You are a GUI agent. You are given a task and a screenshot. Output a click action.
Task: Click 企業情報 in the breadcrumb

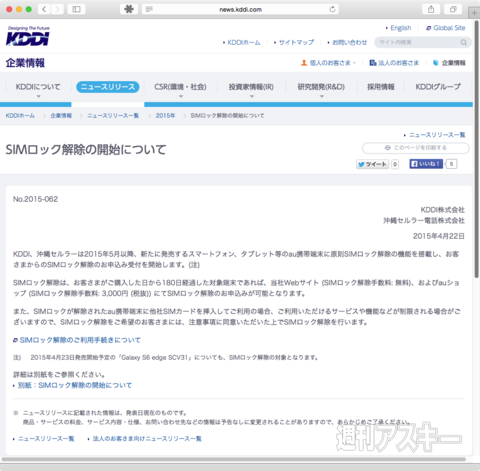tap(61, 116)
